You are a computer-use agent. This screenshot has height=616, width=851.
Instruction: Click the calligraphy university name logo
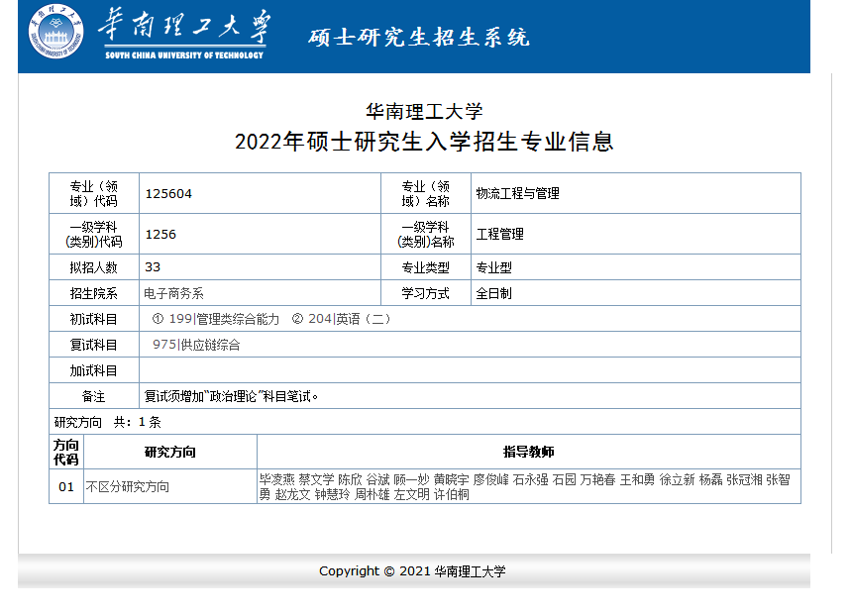[x=184, y=33]
